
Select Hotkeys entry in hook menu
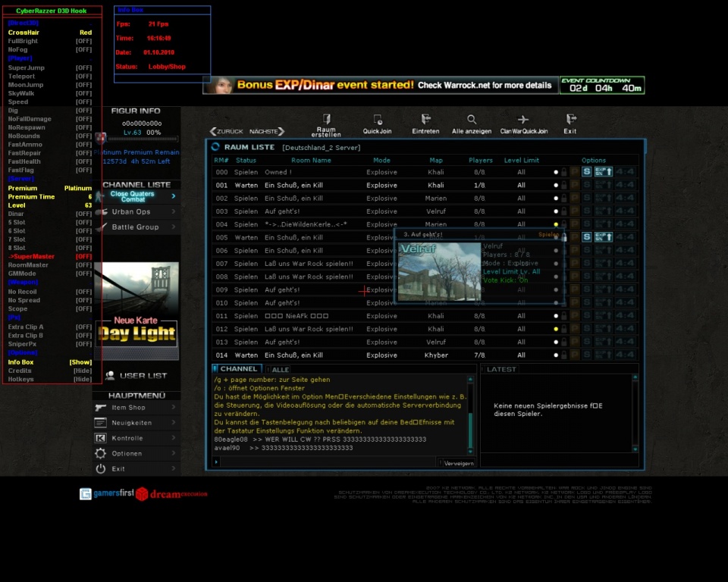[50, 379]
